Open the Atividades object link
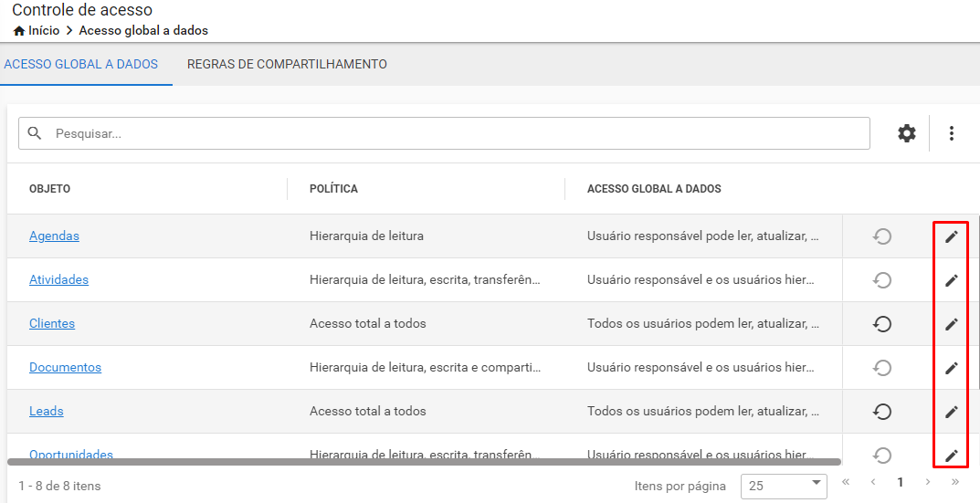The width and height of the screenshot is (980, 503). click(58, 280)
